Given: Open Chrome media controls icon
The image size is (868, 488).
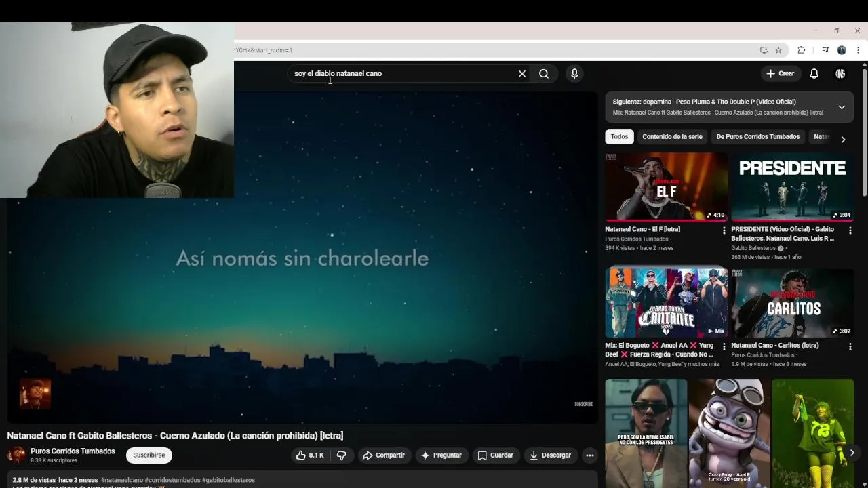Looking at the screenshot, I should click(x=825, y=50).
